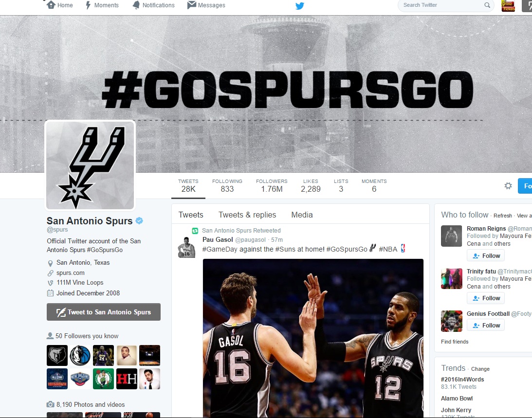Refresh the Who to follow suggestions

pyautogui.click(x=502, y=216)
